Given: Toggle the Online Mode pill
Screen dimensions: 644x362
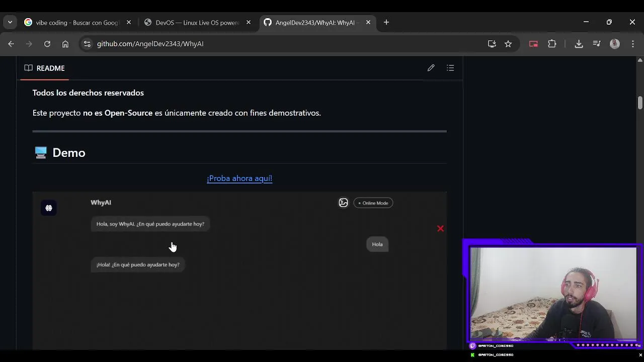Looking at the screenshot, I should point(373,203).
